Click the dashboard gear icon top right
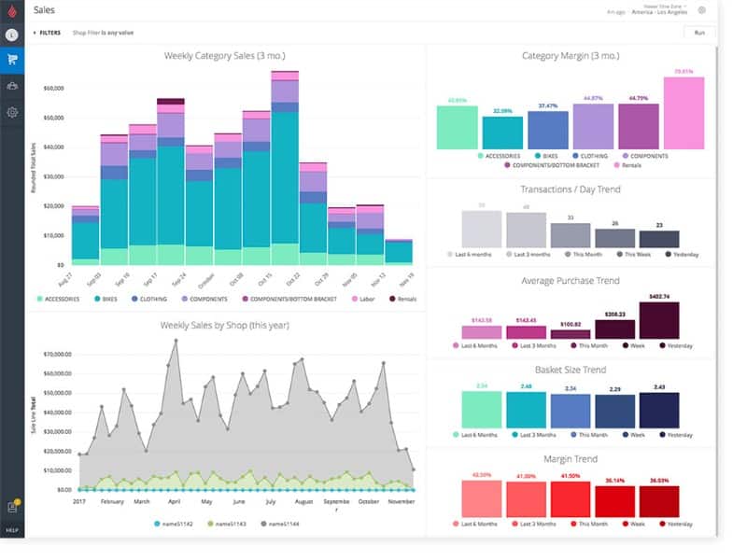The image size is (747, 560). click(702, 10)
